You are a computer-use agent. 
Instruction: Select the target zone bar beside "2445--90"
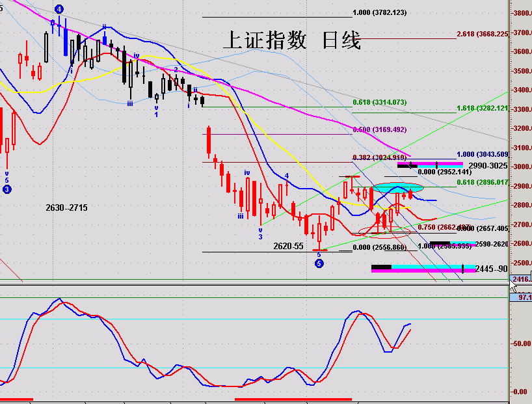pyautogui.click(x=423, y=269)
